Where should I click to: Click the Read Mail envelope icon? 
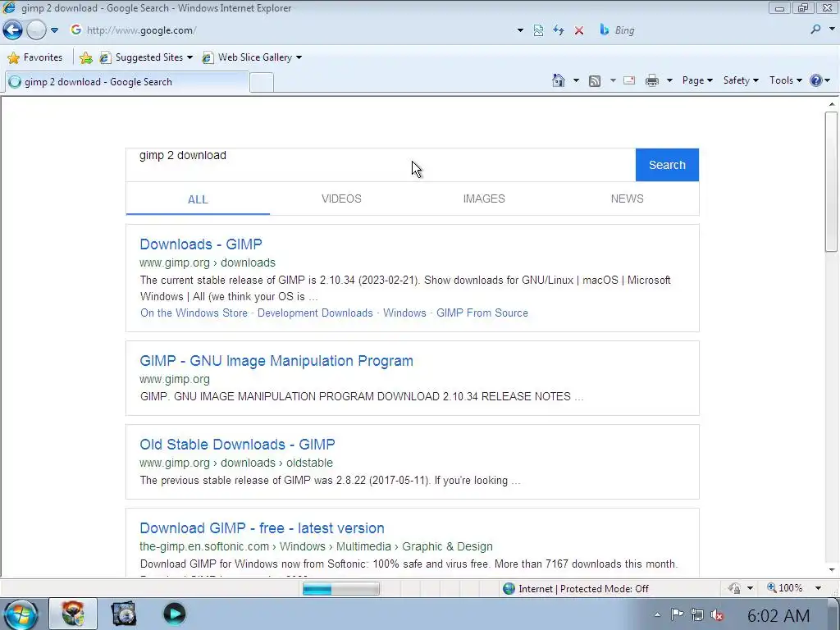629,81
